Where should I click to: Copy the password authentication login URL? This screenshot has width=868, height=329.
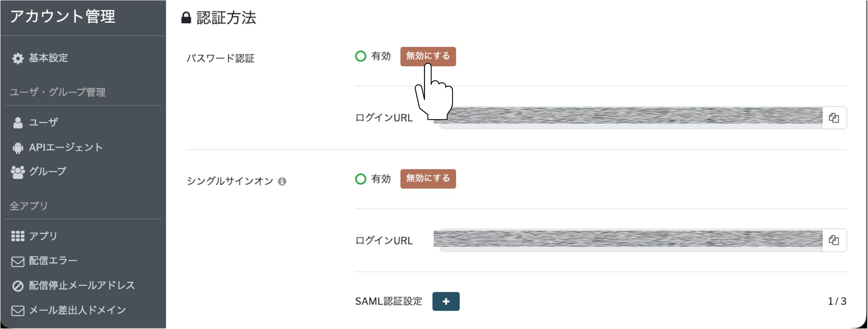point(834,118)
